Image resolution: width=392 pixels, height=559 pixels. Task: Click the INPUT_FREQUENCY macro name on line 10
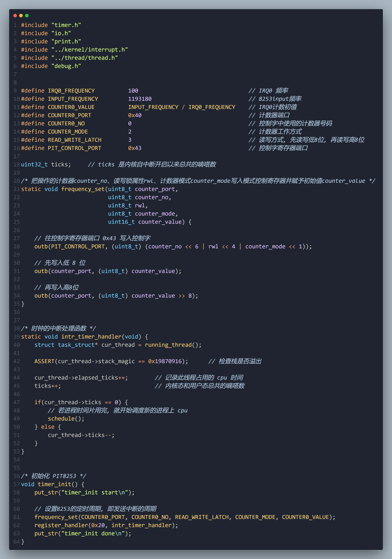point(73,99)
